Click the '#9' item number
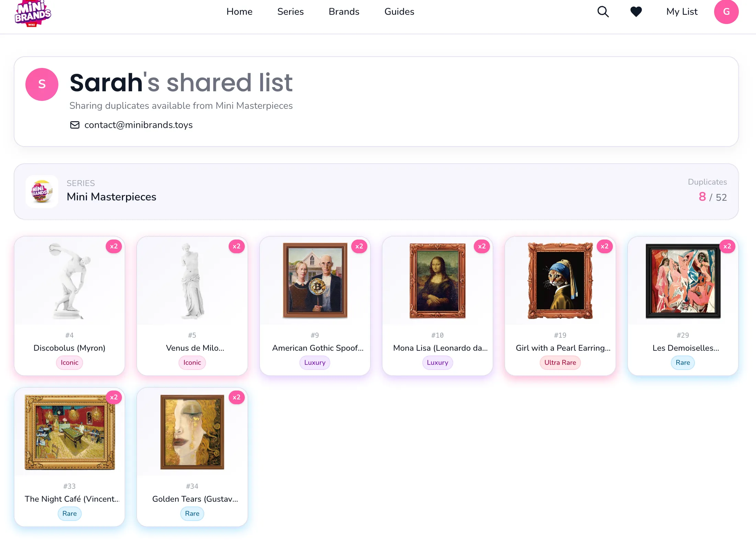 click(x=315, y=335)
